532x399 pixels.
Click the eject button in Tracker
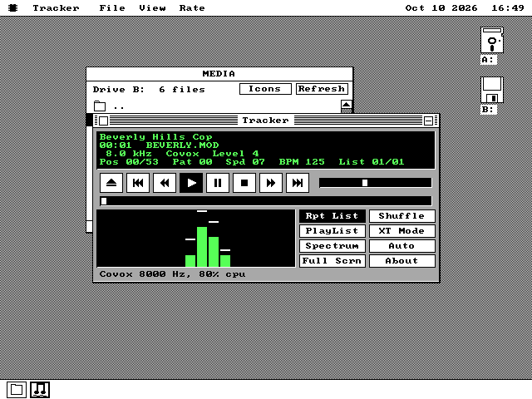coord(111,183)
